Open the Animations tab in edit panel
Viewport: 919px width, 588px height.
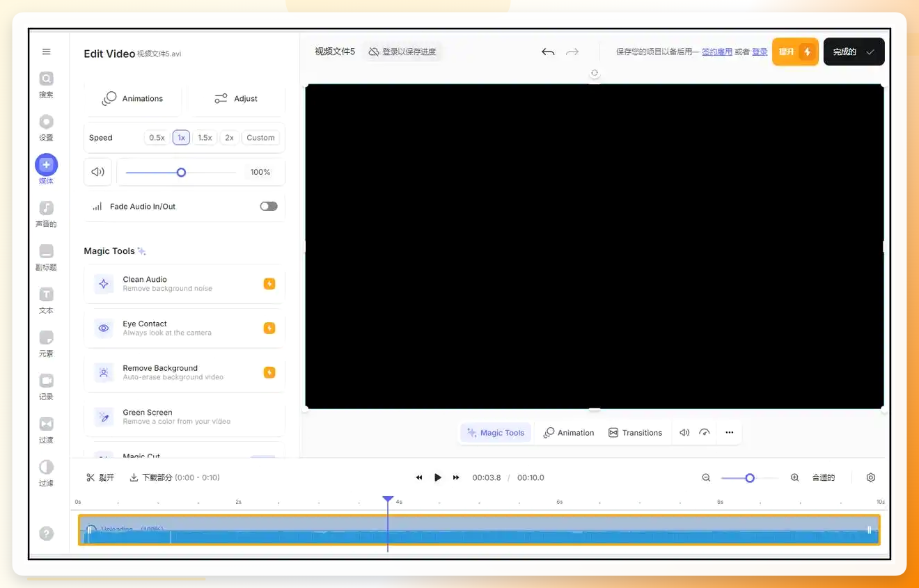(x=132, y=99)
